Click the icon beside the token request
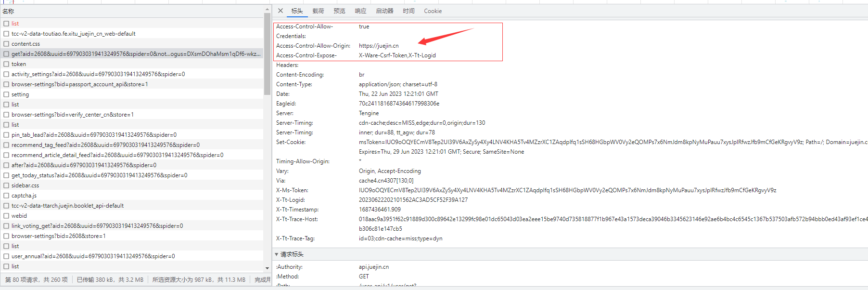Image resolution: width=868 pixels, height=290 pixels. pyautogui.click(x=6, y=64)
